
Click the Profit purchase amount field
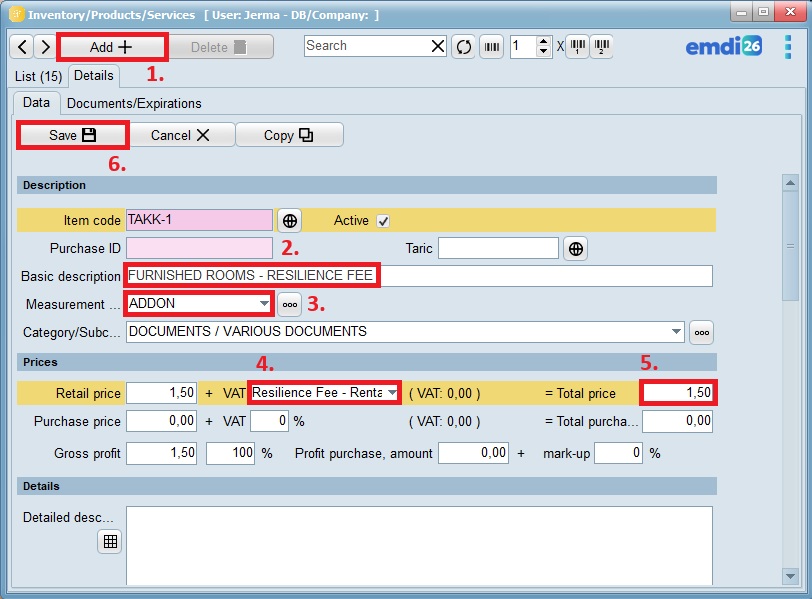tap(473, 453)
